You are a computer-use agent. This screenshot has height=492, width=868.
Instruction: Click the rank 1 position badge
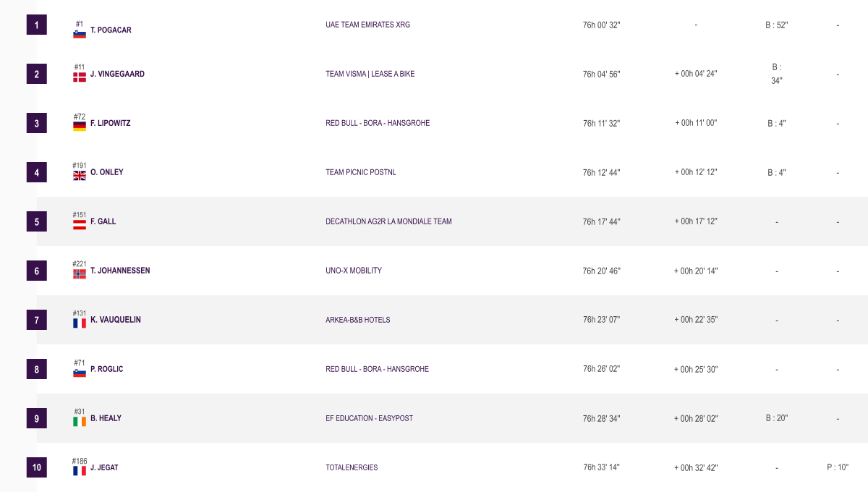click(x=37, y=25)
